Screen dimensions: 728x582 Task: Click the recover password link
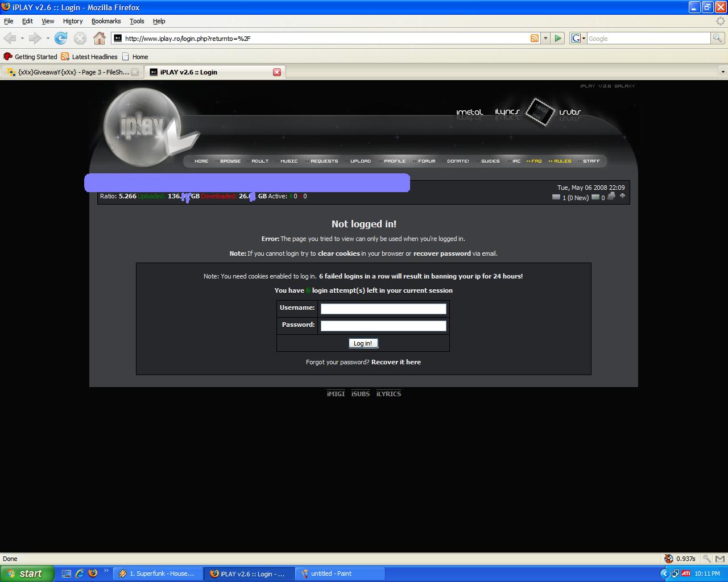pos(442,253)
